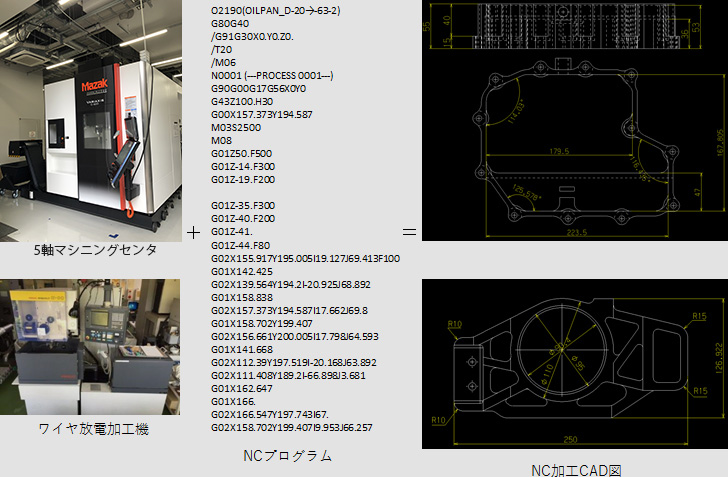Select the O2190(OILPAN_D-20 program header line

click(276, 11)
